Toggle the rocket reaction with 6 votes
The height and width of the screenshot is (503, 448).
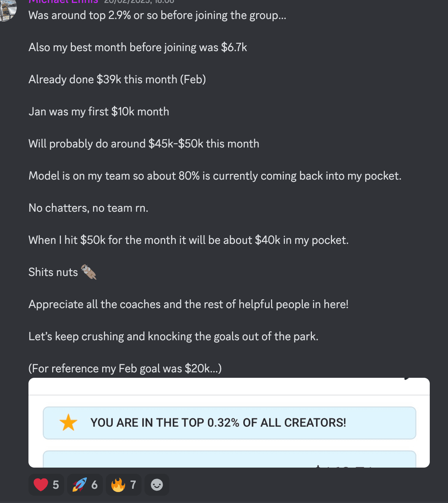point(85,485)
